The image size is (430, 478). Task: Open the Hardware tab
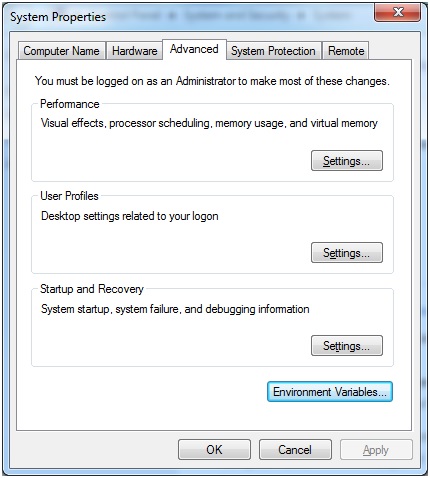pyautogui.click(x=134, y=51)
